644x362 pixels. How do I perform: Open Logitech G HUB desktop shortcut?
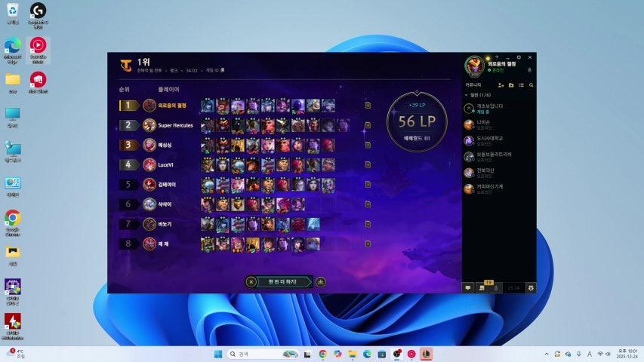(x=38, y=16)
